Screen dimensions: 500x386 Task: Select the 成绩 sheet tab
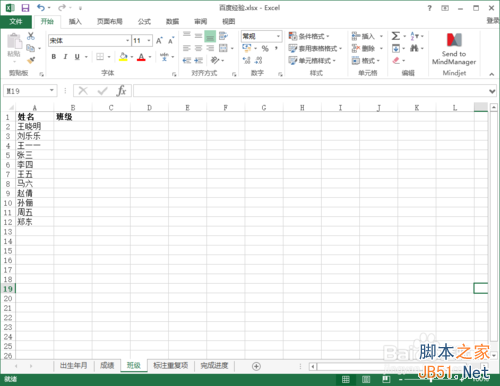[107, 366]
